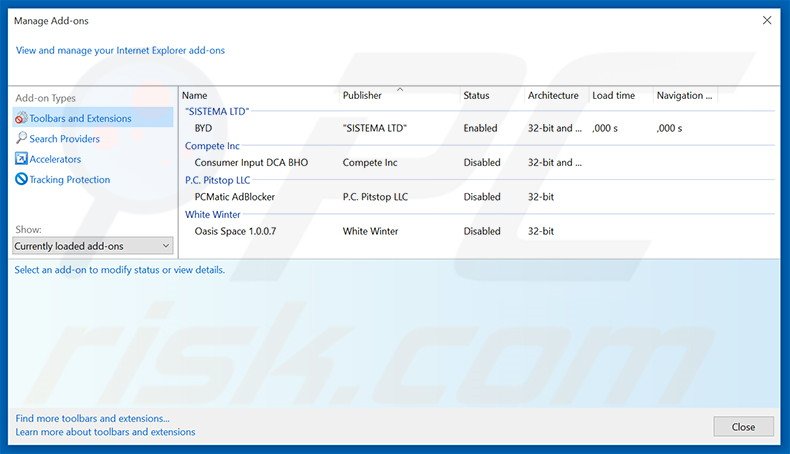Collapse the "SISTEMA LTD" group header

[x=217, y=111]
